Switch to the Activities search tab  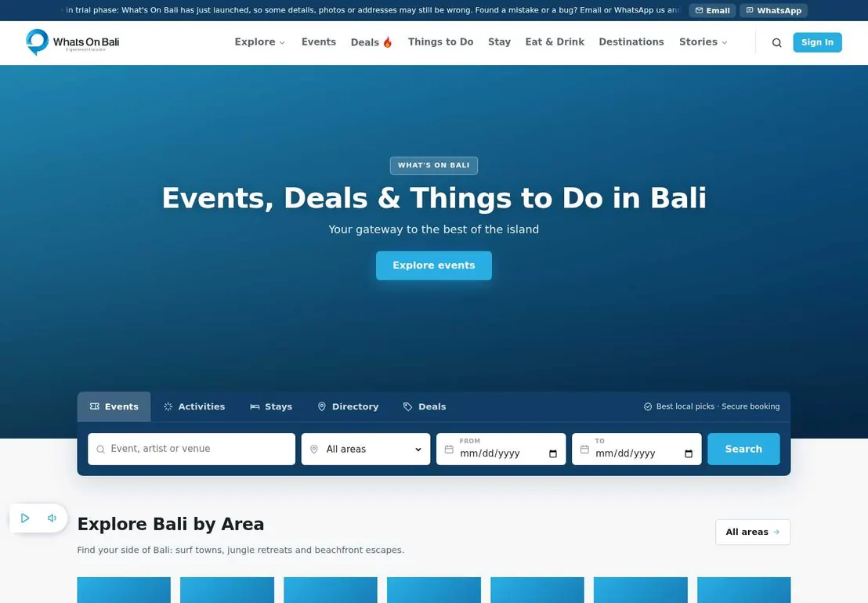tap(194, 406)
